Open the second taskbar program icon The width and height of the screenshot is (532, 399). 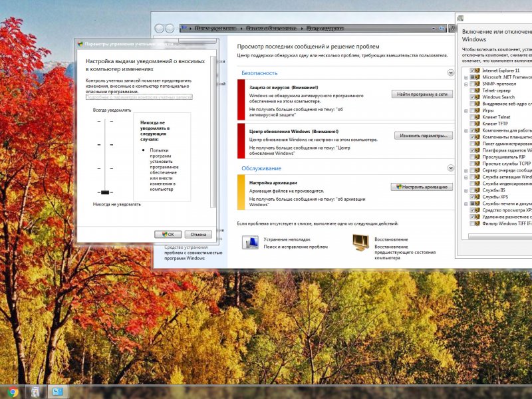(35, 392)
